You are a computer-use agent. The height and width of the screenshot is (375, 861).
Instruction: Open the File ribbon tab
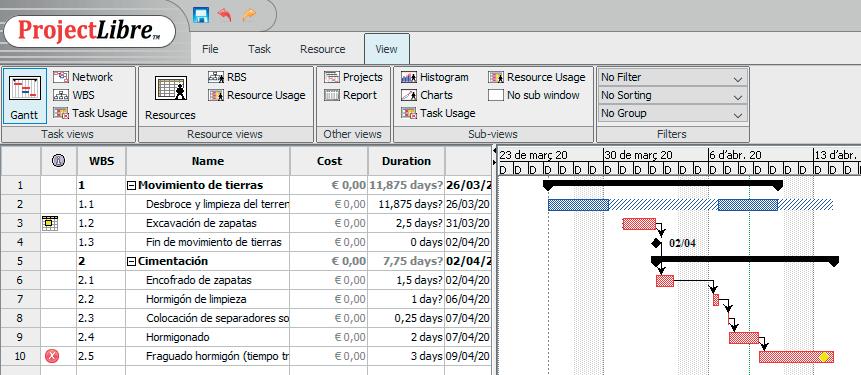[210, 49]
